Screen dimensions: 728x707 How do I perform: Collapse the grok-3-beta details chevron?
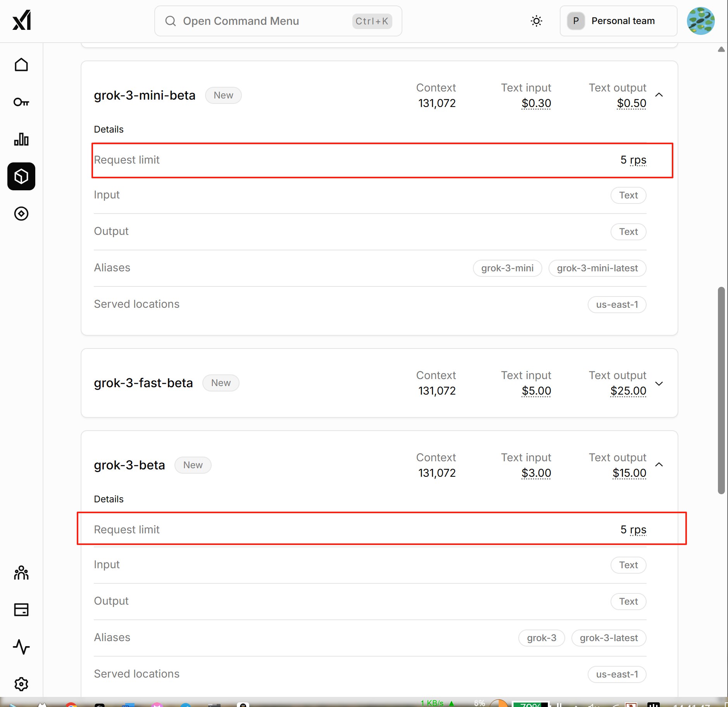pyautogui.click(x=659, y=465)
